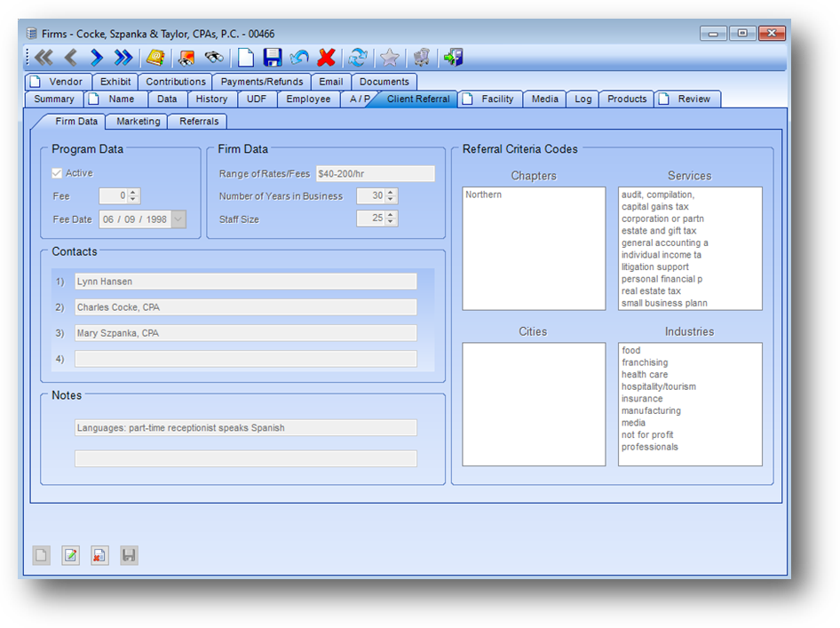Click contact field containing Charles Cocke, CPA
Image resolution: width=840 pixels, height=628 pixels.
coord(245,307)
